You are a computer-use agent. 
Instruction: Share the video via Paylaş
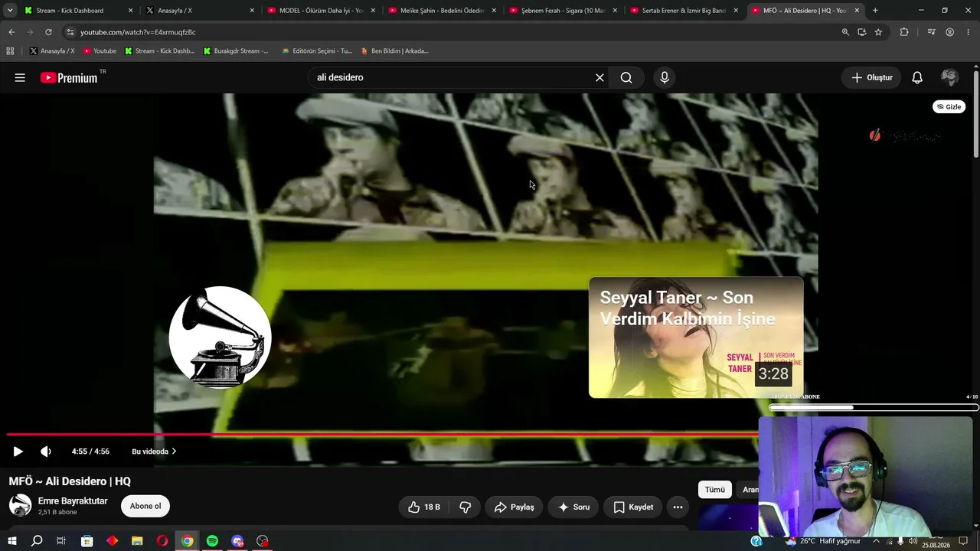point(514,507)
